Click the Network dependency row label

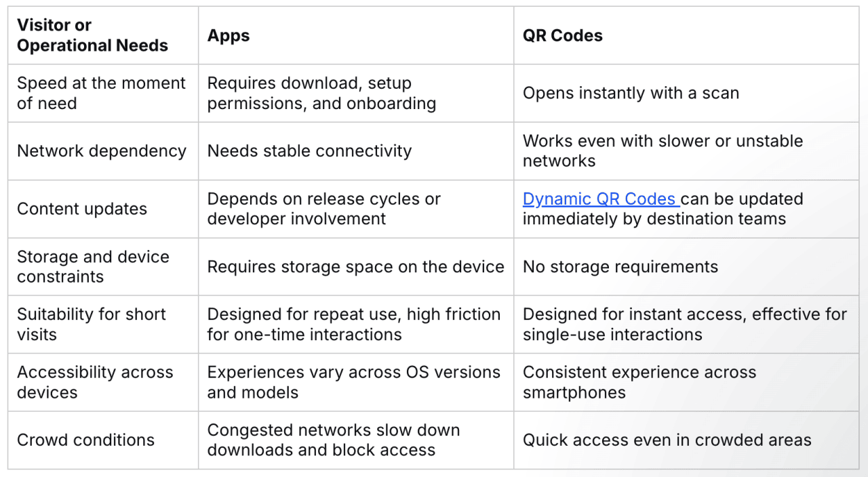point(102,151)
